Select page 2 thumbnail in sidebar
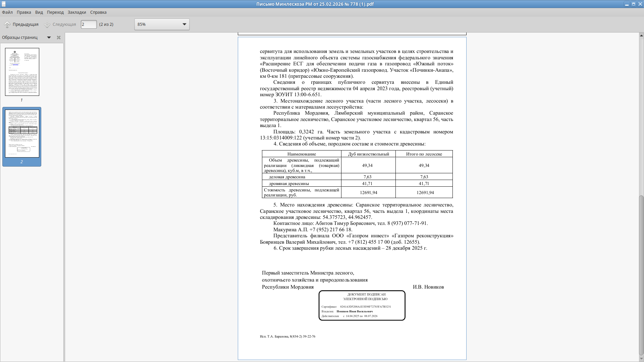 pos(22,133)
